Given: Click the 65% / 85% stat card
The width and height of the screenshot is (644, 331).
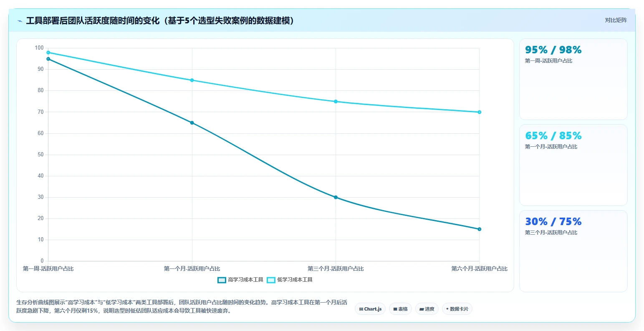Looking at the screenshot, I should click(x=573, y=165).
